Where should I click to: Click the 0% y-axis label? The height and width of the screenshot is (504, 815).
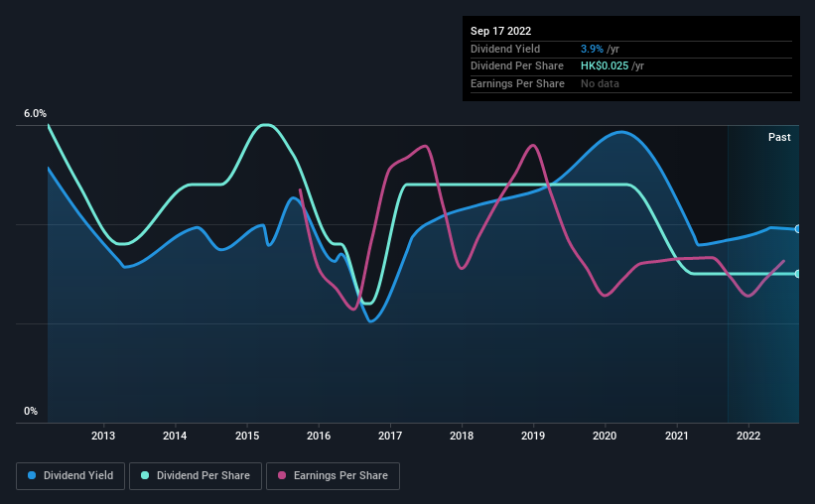[31, 412]
